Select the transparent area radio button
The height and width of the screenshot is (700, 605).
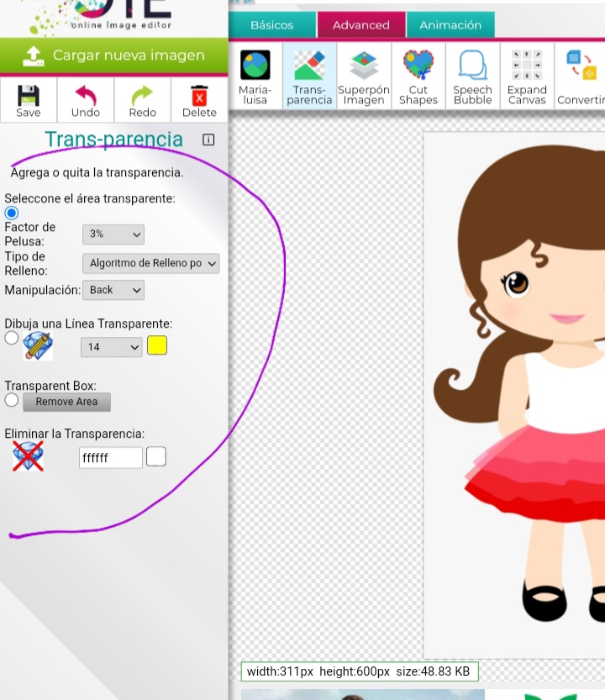(12, 213)
